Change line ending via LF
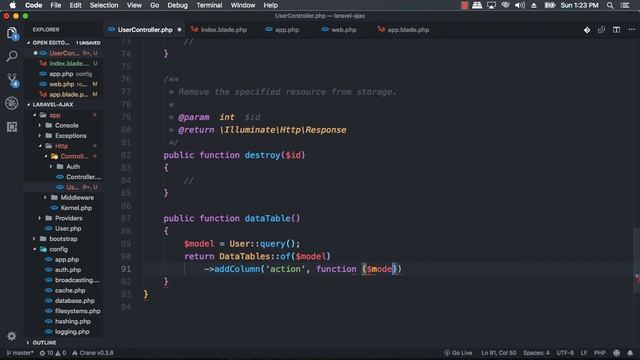The height and width of the screenshot is (360, 640). coord(584,353)
